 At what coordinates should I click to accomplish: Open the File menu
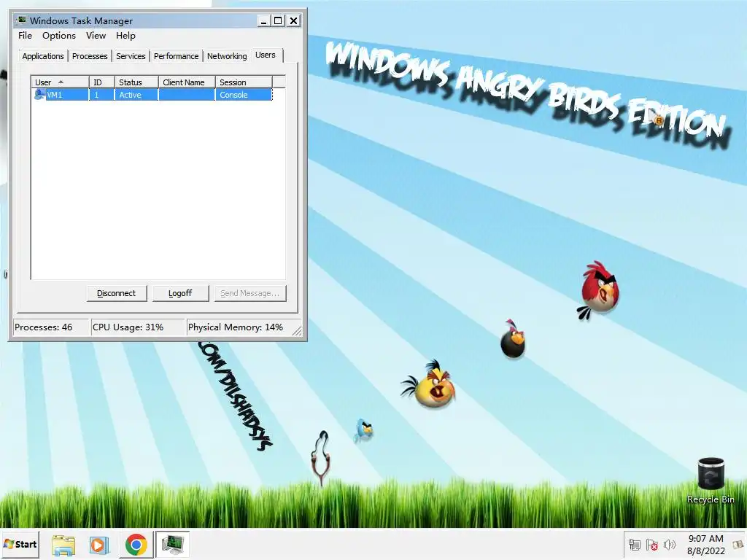click(25, 36)
